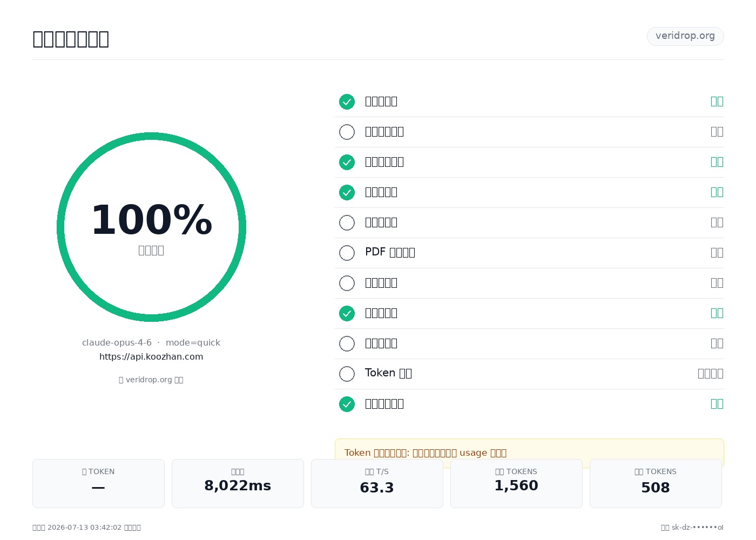Click the empty circle beside the PDF item
756x540 pixels.
click(347, 253)
